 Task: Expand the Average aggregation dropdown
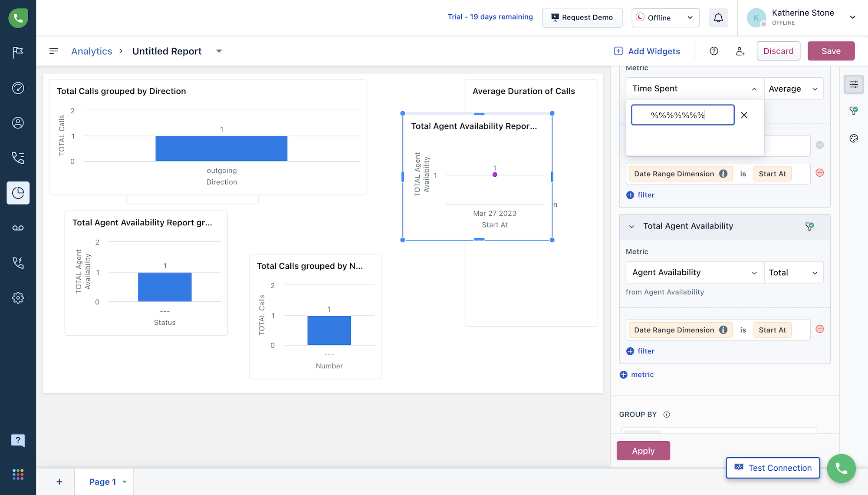(x=793, y=88)
